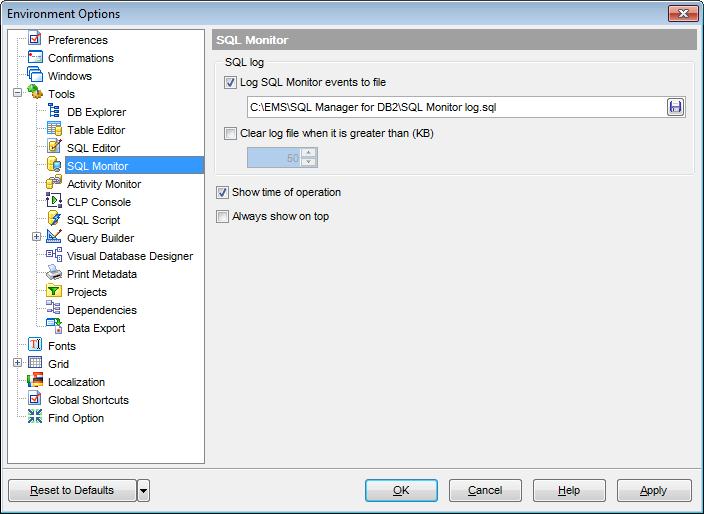Disable Log SQL Monitor events to file
The width and height of the screenshot is (704, 514).
231,83
